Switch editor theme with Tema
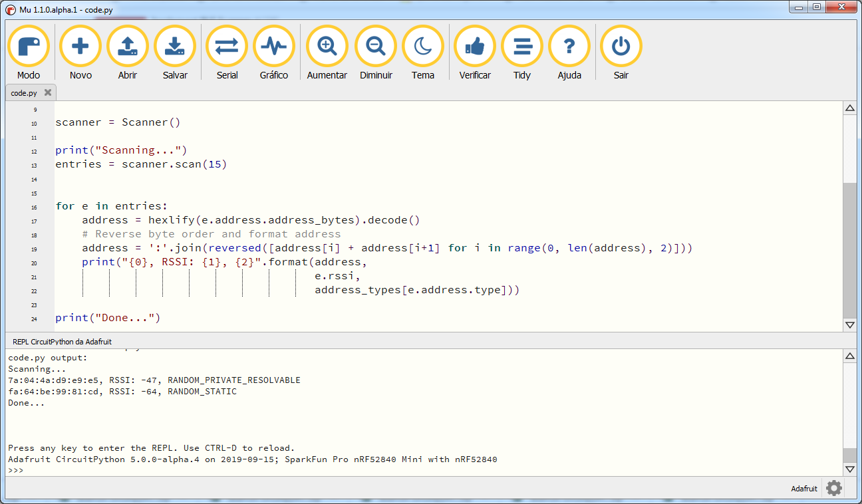This screenshot has width=862, height=504. click(x=423, y=45)
